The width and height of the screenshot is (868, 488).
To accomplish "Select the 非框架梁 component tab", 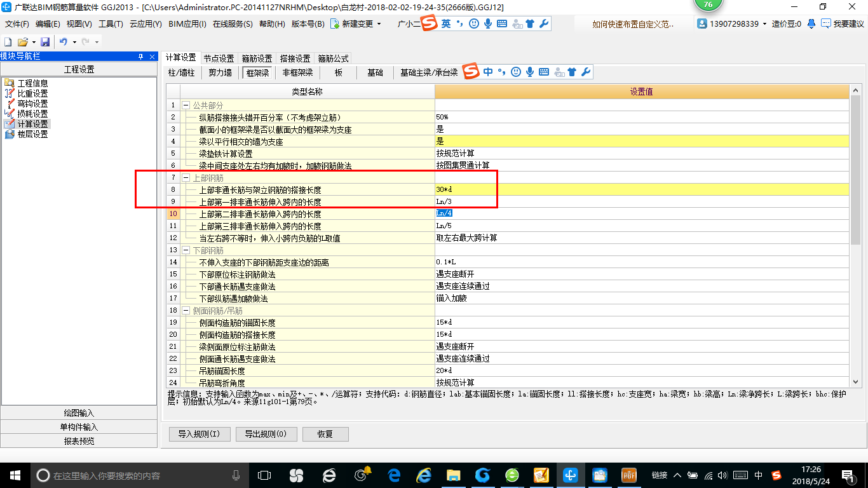I will 297,73.
